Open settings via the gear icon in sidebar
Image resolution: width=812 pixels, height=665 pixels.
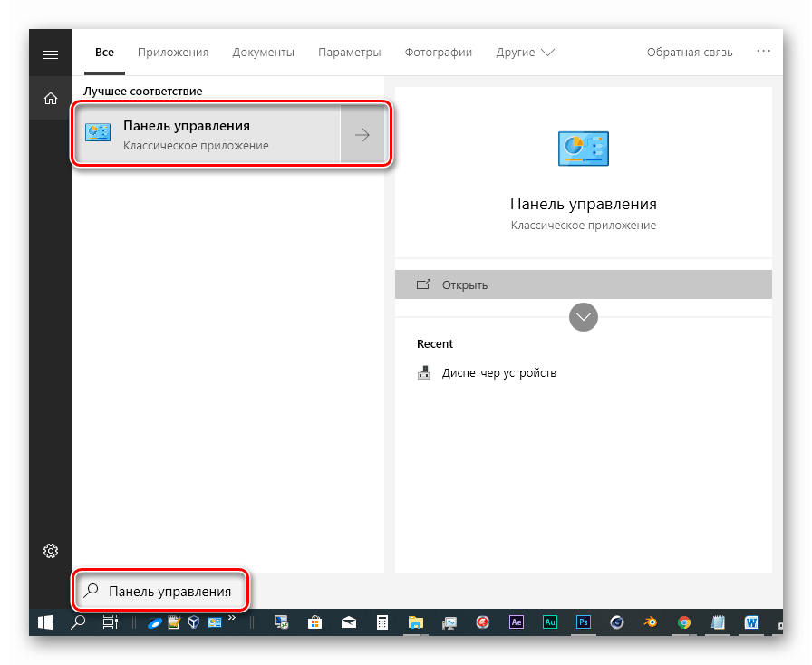pyautogui.click(x=51, y=551)
